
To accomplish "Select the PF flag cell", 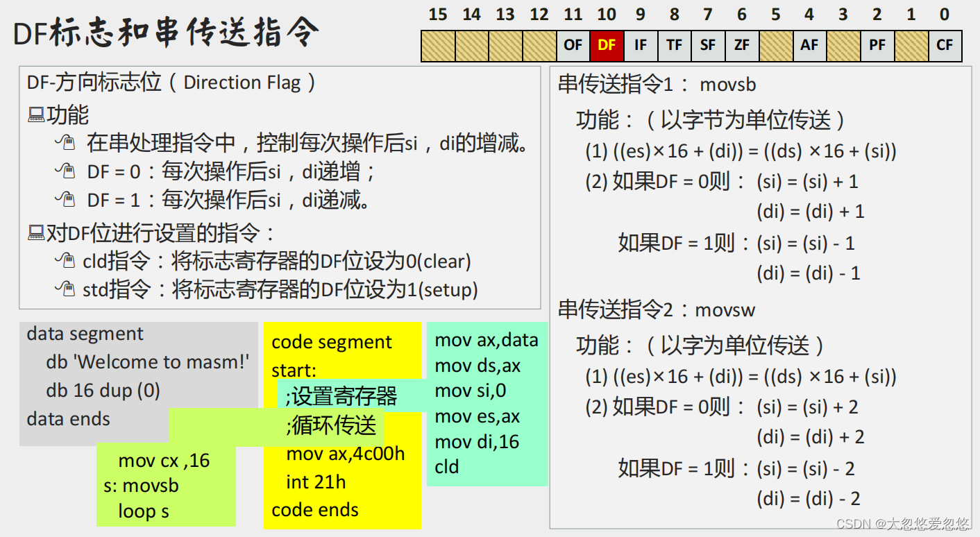I will (877, 45).
